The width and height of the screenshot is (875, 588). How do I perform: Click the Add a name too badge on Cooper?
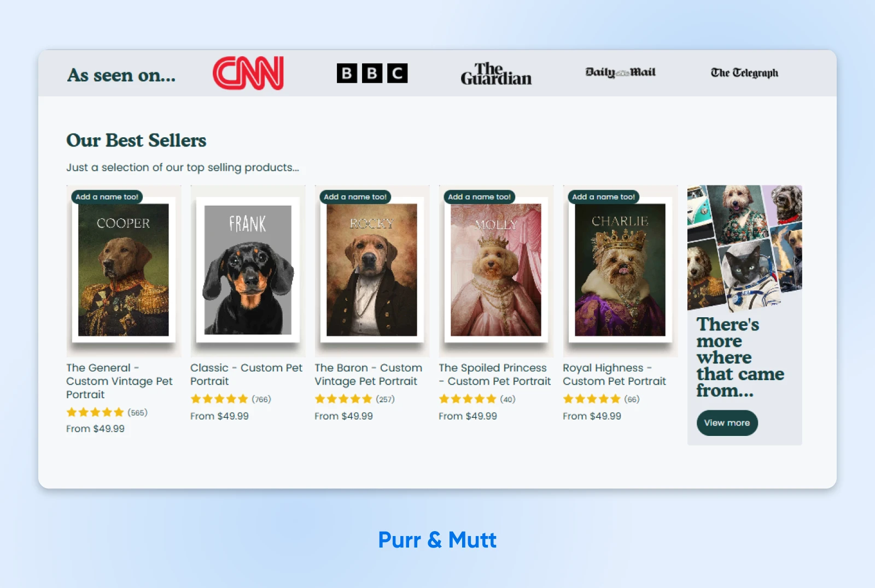click(x=107, y=197)
